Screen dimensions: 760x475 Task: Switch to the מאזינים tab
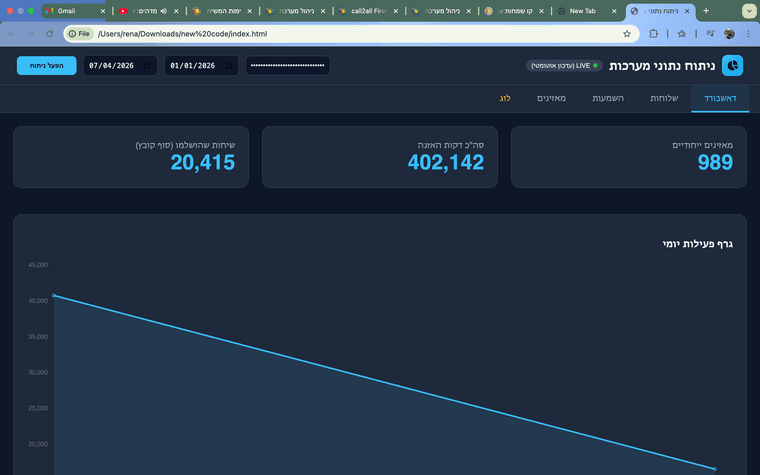552,98
